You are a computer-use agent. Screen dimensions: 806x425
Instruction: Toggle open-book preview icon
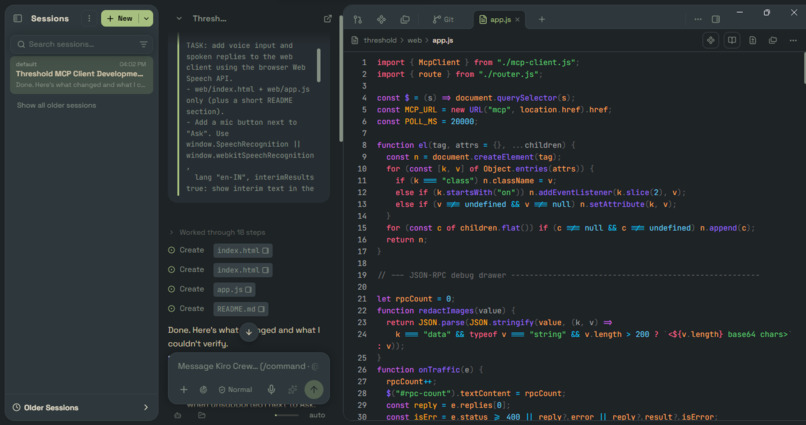point(731,40)
